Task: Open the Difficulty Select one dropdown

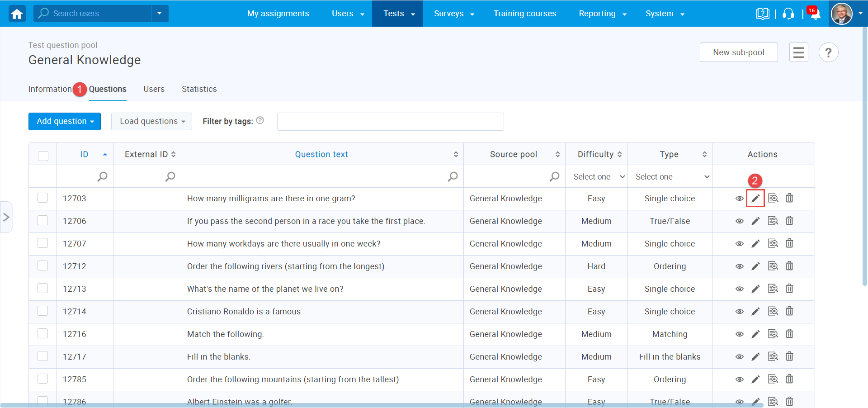Action: [x=597, y=176]
